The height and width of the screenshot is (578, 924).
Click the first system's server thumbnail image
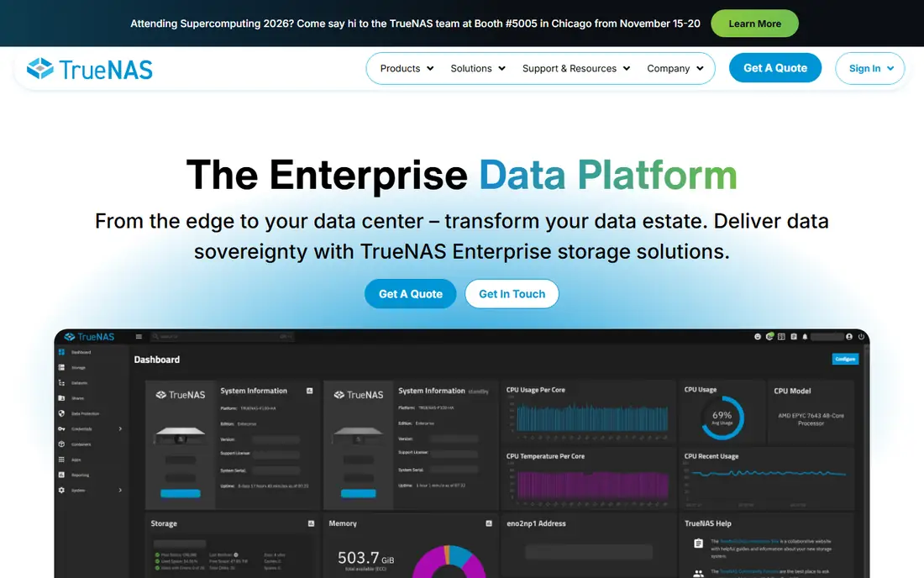point(180,435)
